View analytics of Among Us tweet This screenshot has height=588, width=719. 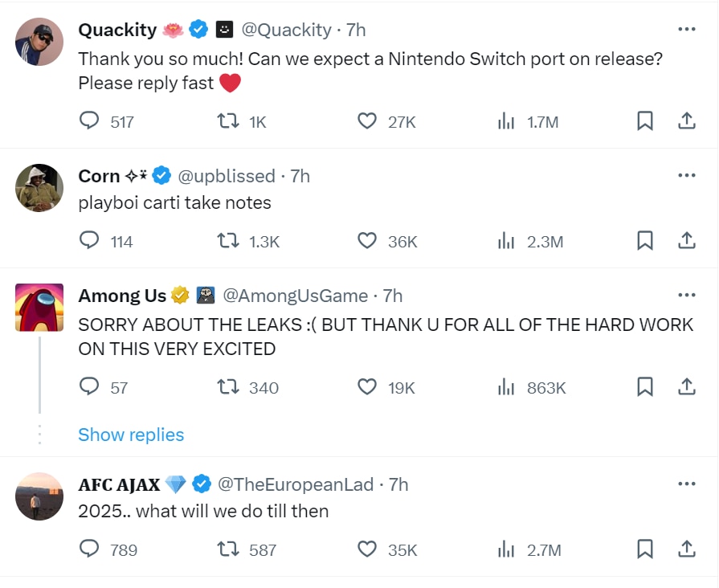[506, 387]
